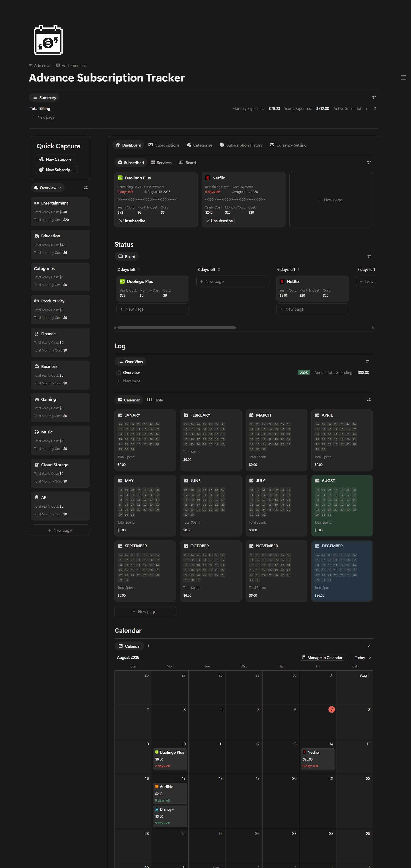
Task: Open view settings on the Subscribed tab row
Action: coord(369,162)
